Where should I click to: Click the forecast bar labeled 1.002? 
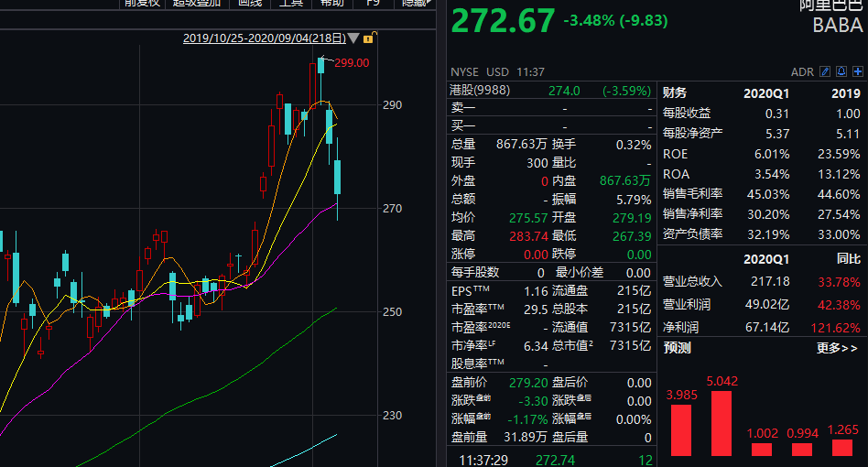tap(762, 449)
